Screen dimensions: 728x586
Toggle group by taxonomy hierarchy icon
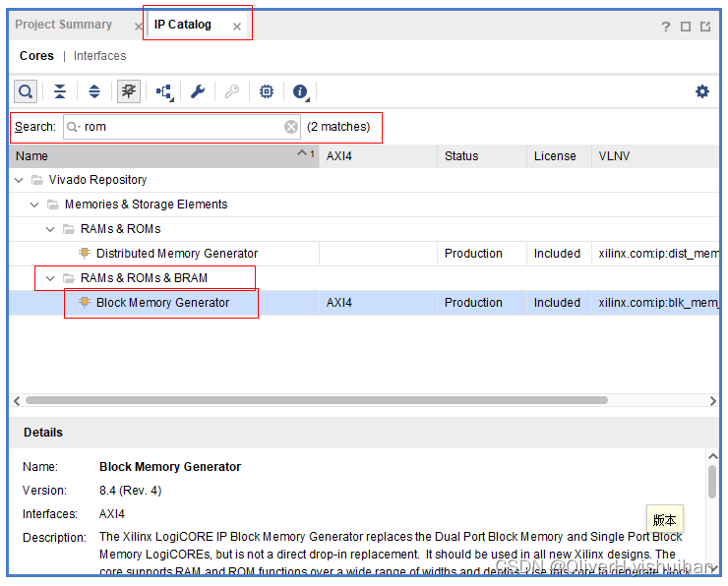pyautogui.click(x=164, y=91)
